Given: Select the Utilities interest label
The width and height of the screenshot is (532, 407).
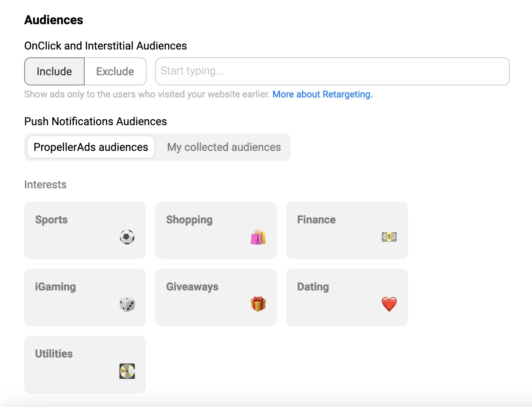Looking at the screenshot, I should tap(54, 354).
